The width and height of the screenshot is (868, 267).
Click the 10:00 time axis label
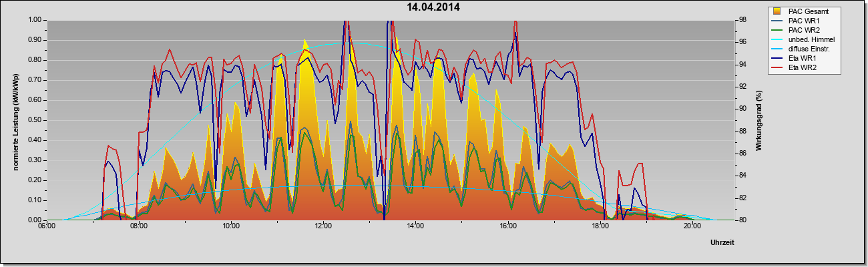(230, 226)
